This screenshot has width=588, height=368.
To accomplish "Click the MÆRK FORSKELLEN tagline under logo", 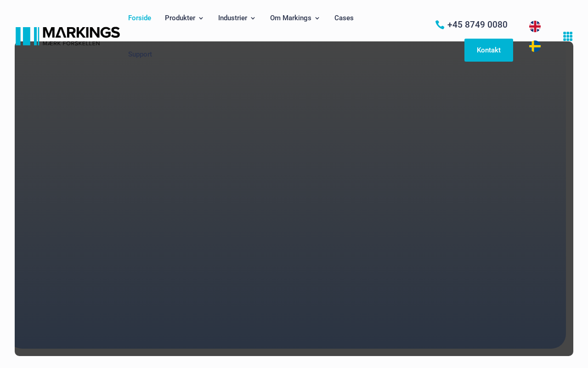I will point(71,43).
